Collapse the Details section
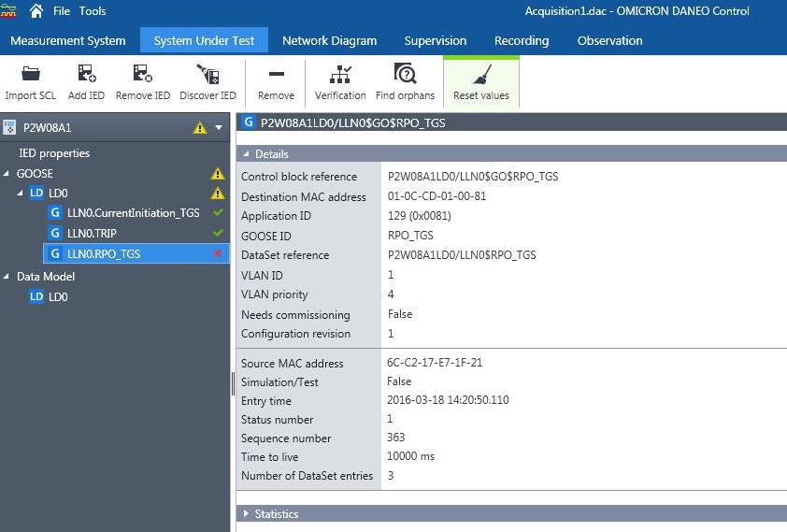The image size is (787, 532). point(247,154)
